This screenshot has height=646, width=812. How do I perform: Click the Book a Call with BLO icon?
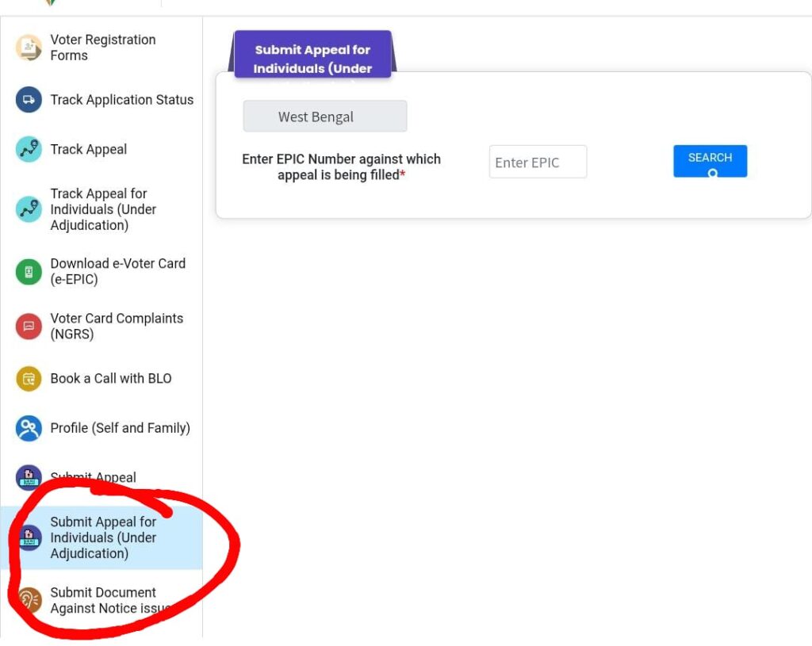[x=29, y=379]
